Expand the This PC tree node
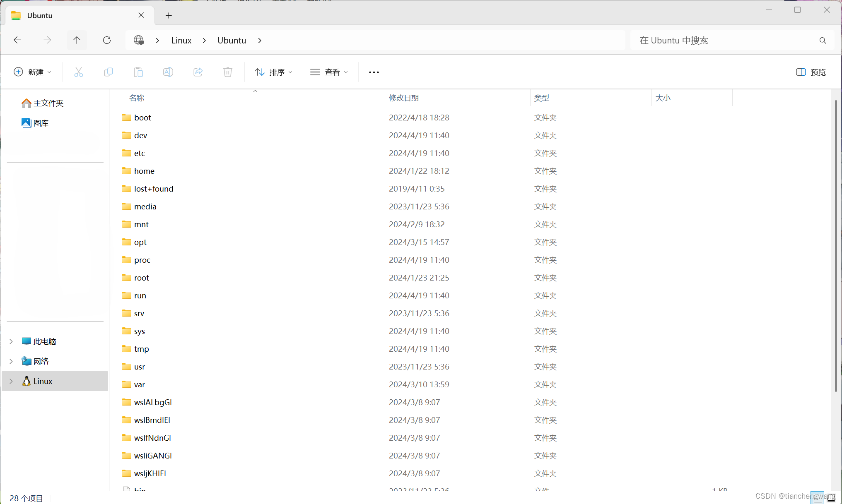The image size is (842, 504). [11, 341]
